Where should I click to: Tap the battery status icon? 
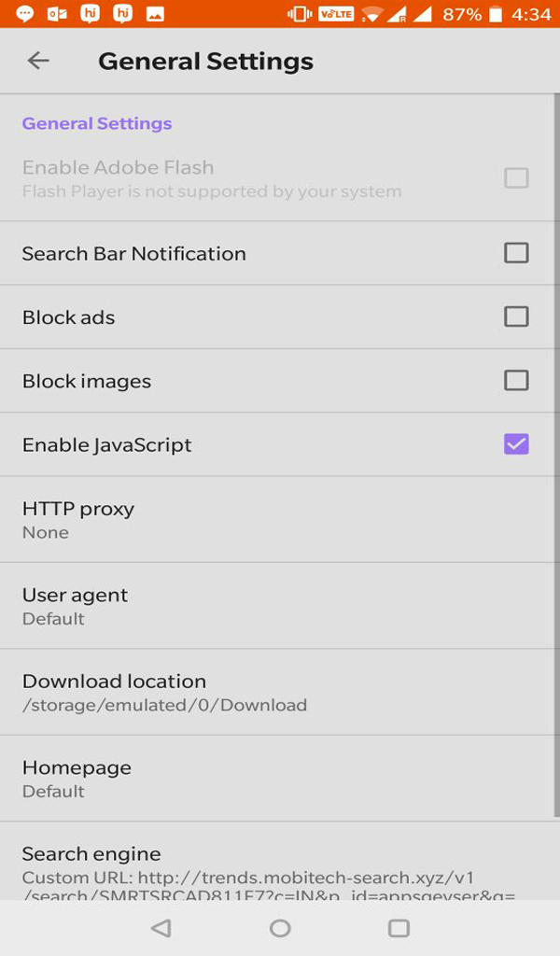496,13
